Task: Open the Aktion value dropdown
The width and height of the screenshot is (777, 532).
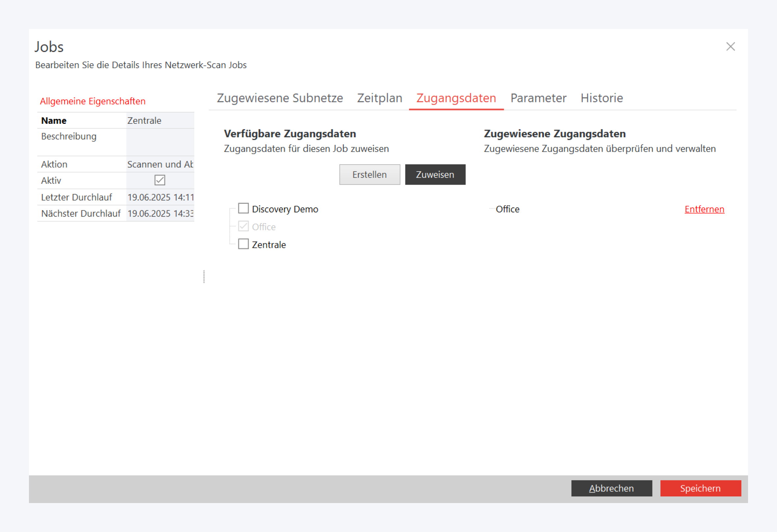Action: (x=160, y=165)
